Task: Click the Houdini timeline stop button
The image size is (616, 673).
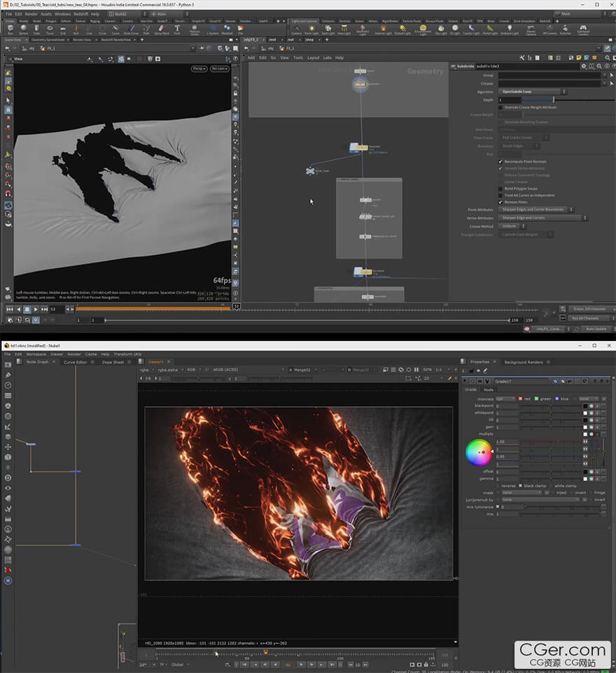Action: [x=27, y=309]
